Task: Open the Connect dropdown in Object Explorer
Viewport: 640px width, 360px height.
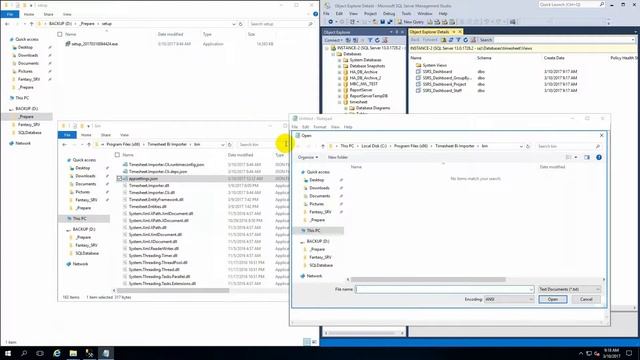Action: point(333,40)
